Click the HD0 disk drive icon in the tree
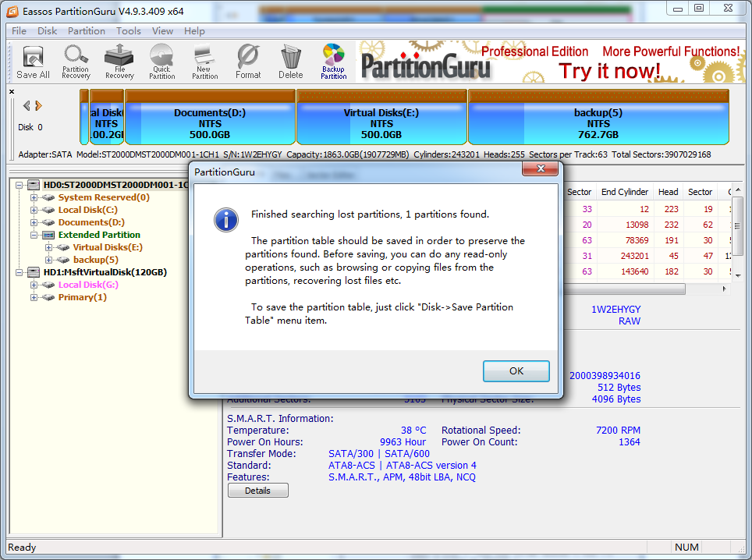Screen dimensions: 752x560 (33, 185)
